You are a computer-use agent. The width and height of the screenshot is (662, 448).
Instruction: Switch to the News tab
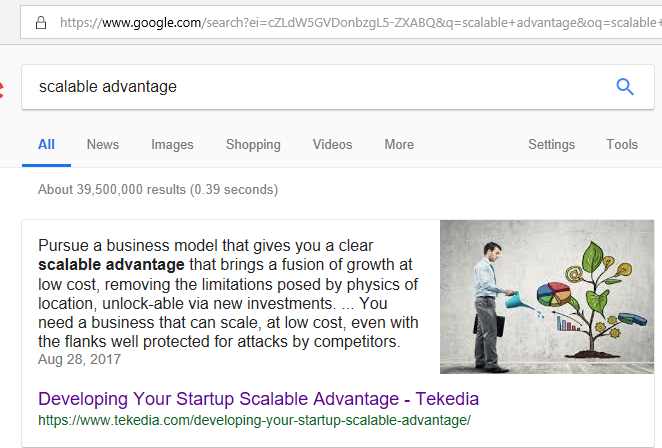[103, 145]
